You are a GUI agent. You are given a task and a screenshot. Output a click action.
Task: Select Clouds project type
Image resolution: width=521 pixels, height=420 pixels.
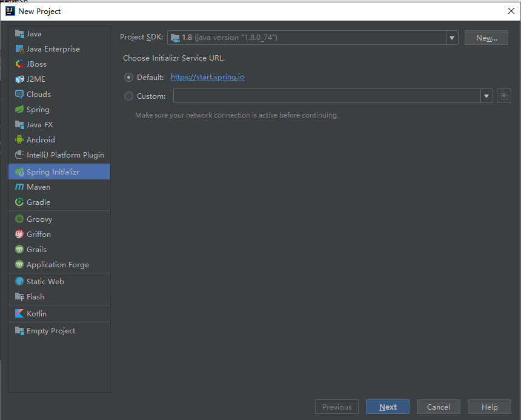click(59, 95)
